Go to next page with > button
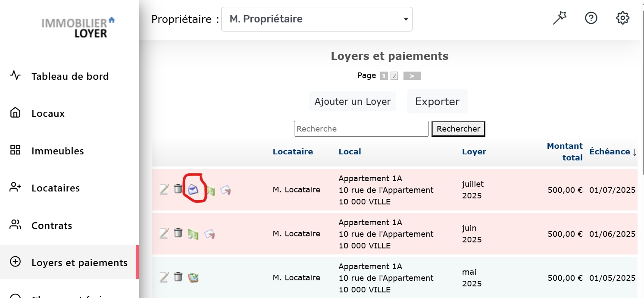Screen dimensions: 644x298 [412, 76]
